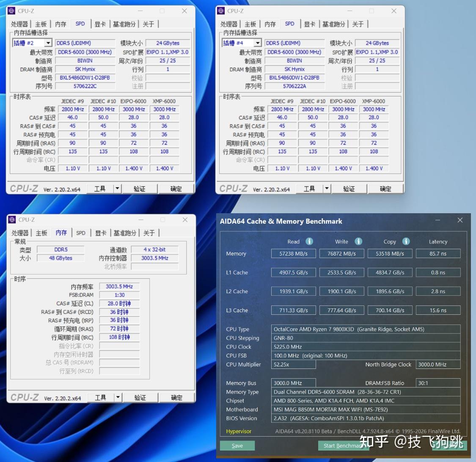Open 处理器 tab in slot #4 CPU-Z window
476x462 pixels.
[x=229, y=24]
